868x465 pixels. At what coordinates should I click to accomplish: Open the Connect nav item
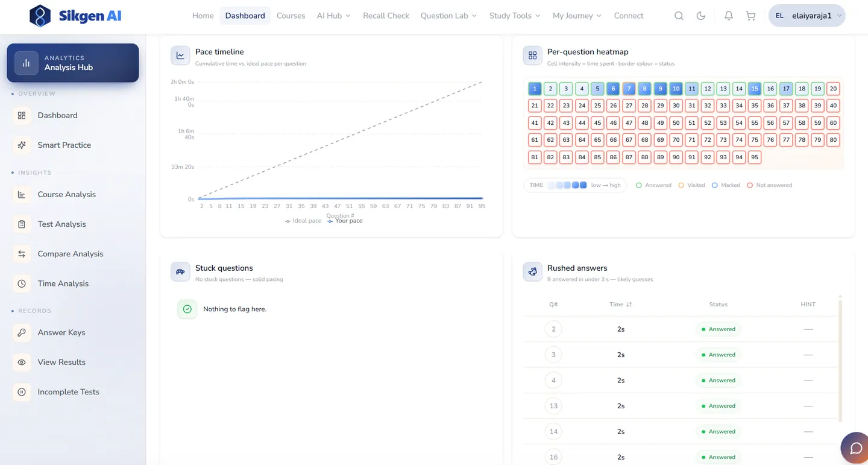pos(629,16)
